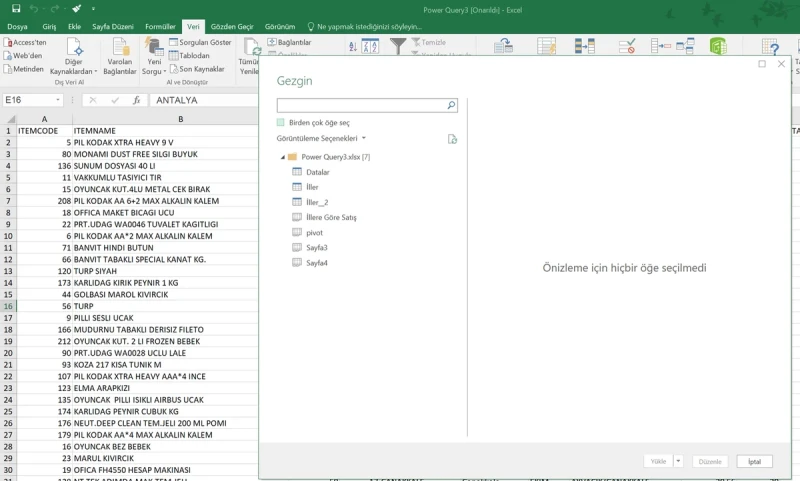
Task: Switch to the Ekle ribbon tab
Action: tap(74, 27)
